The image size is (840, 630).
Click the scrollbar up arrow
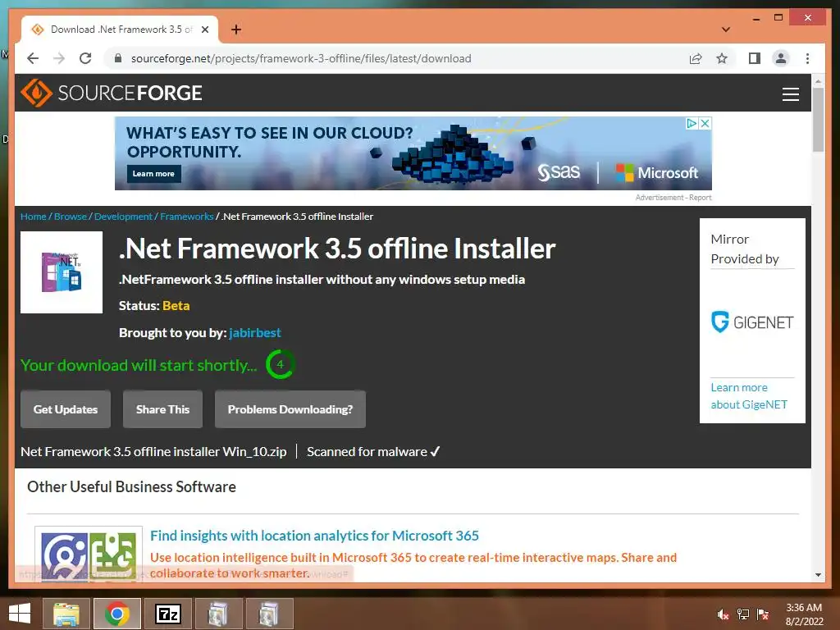(x=818, y=81)
